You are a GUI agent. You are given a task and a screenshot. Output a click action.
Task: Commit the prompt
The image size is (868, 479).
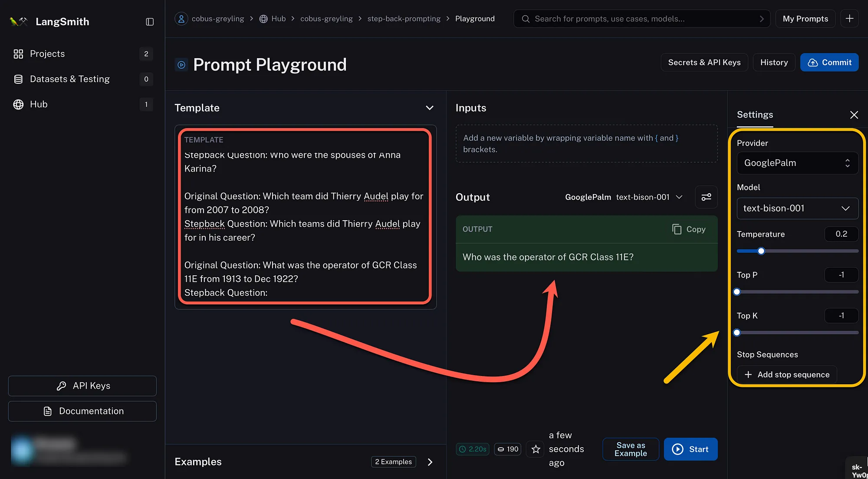coord(829,63)
